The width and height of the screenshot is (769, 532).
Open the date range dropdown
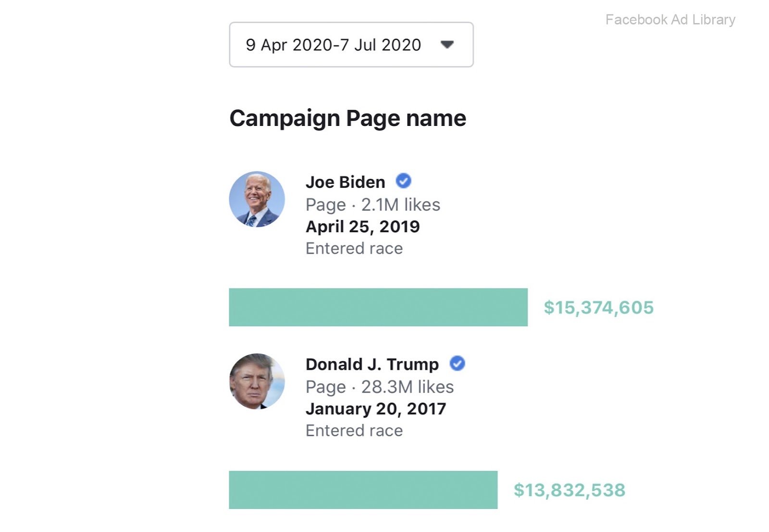(333, 45)
